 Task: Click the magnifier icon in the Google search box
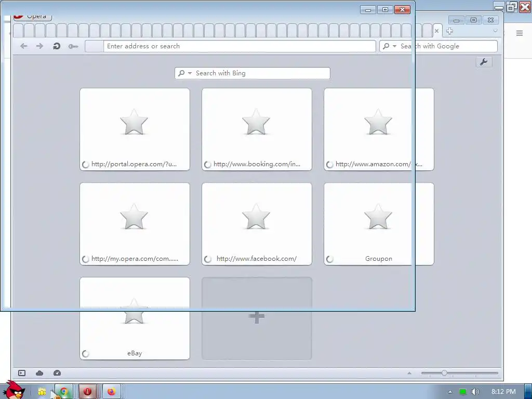386,46
